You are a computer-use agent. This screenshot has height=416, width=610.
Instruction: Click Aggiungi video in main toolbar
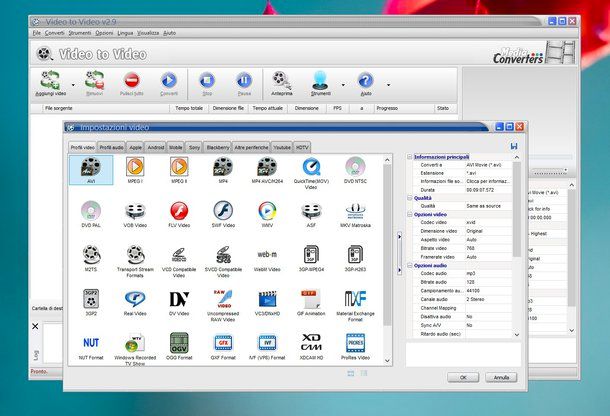coord(51,83)
